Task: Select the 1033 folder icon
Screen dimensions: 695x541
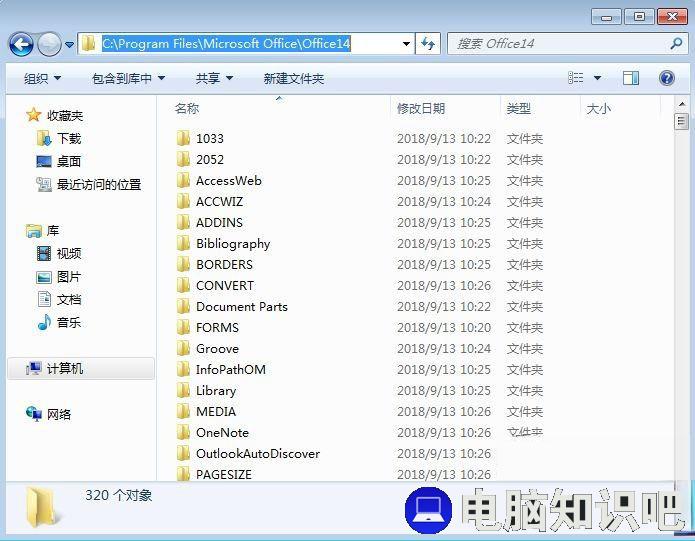Action: (x=183, y=138)
